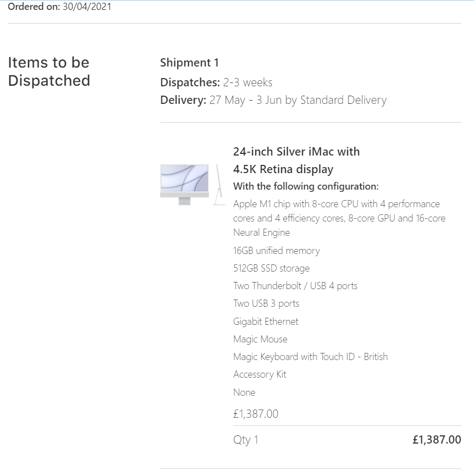474x476 pixels.
Task: Select the 16GB unified memory line
Action: pos(276,251)
